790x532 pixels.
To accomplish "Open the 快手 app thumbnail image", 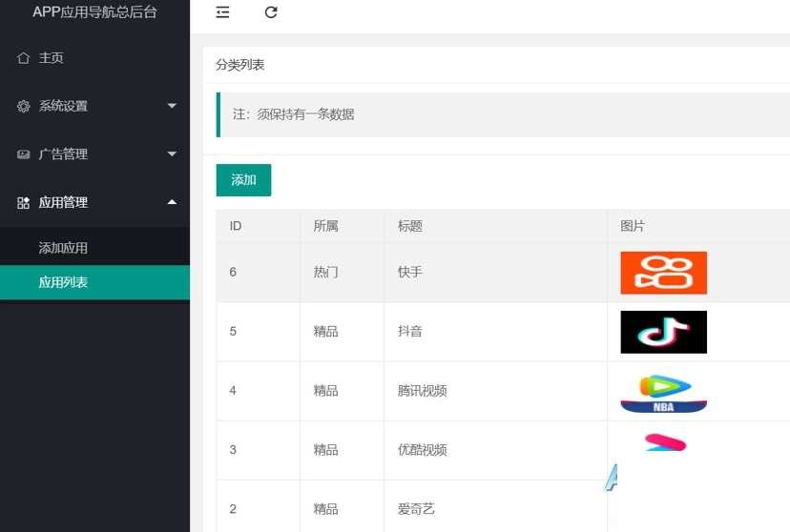I will pos(663,273).
